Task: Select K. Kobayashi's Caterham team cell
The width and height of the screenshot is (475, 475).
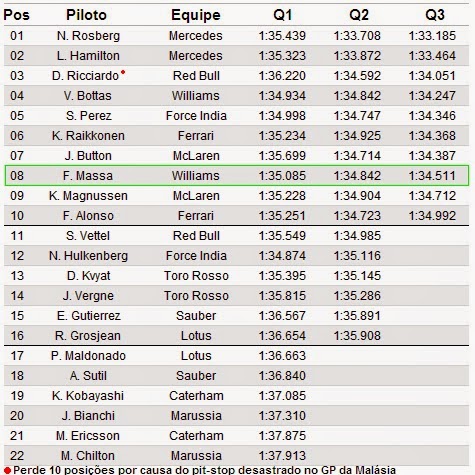Action: (196, 396)
